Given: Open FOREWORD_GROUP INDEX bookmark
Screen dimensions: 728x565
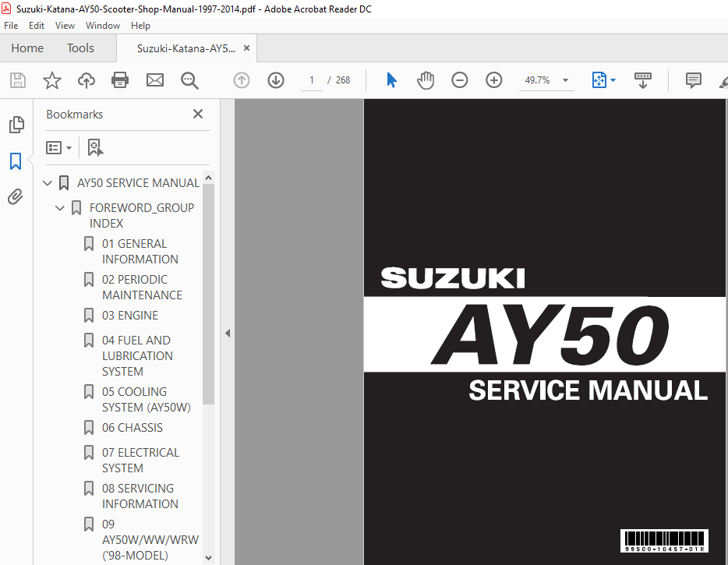Looking at the screenshot, I should point(142,215).
